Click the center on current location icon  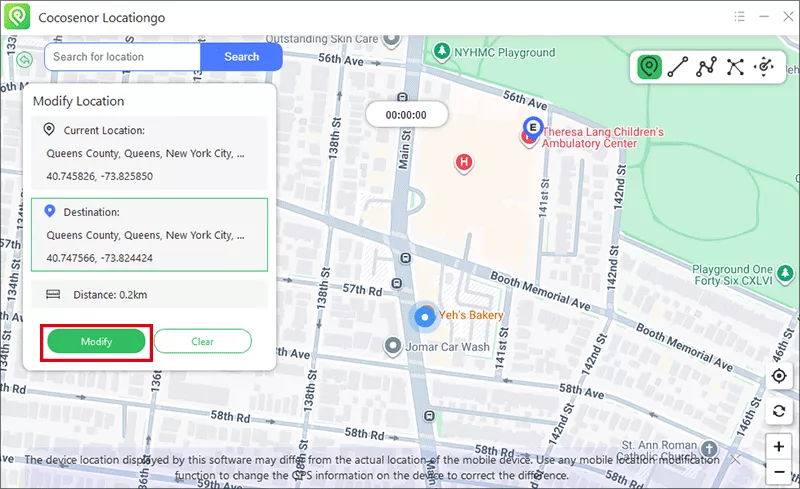click(779, 376)
